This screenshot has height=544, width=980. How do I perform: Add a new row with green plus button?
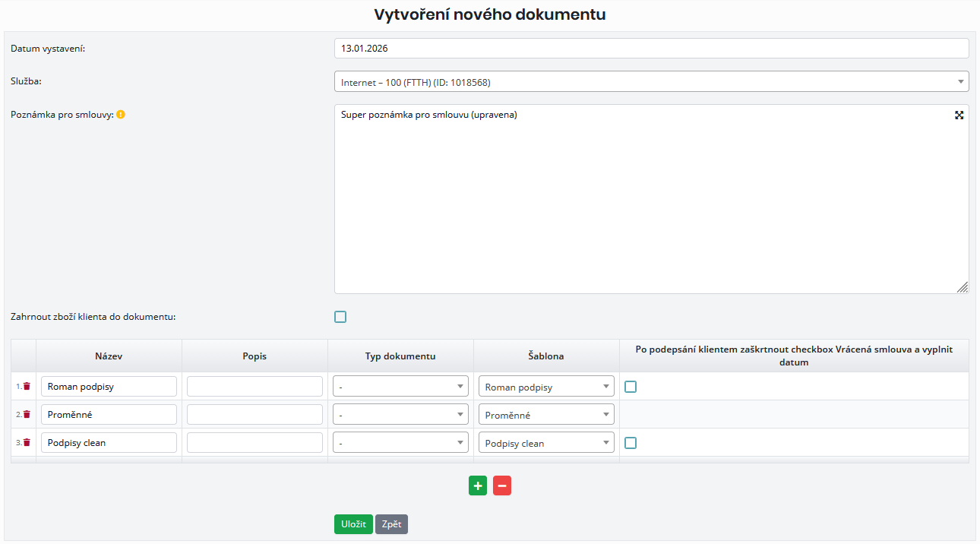pos(478,485)
